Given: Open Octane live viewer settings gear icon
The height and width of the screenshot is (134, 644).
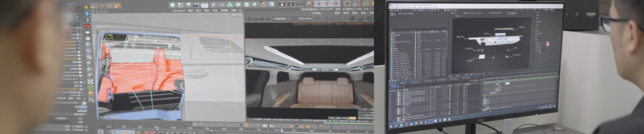Looking at the screenshot, I should coord(370,18).
